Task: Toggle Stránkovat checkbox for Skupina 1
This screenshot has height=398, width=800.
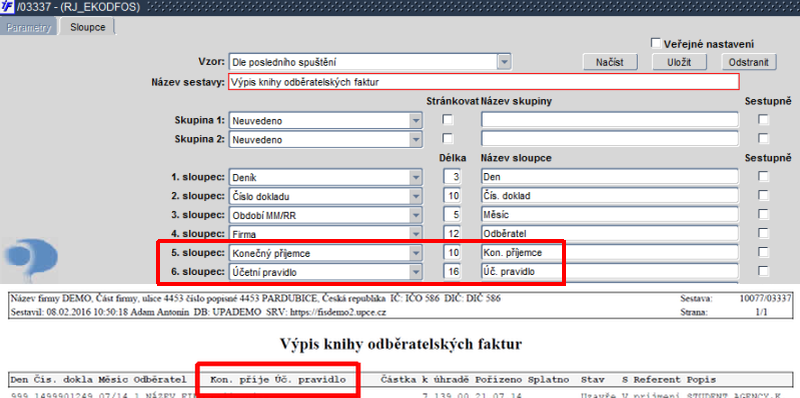Action: pyautogui.click(x=447, y=120)
